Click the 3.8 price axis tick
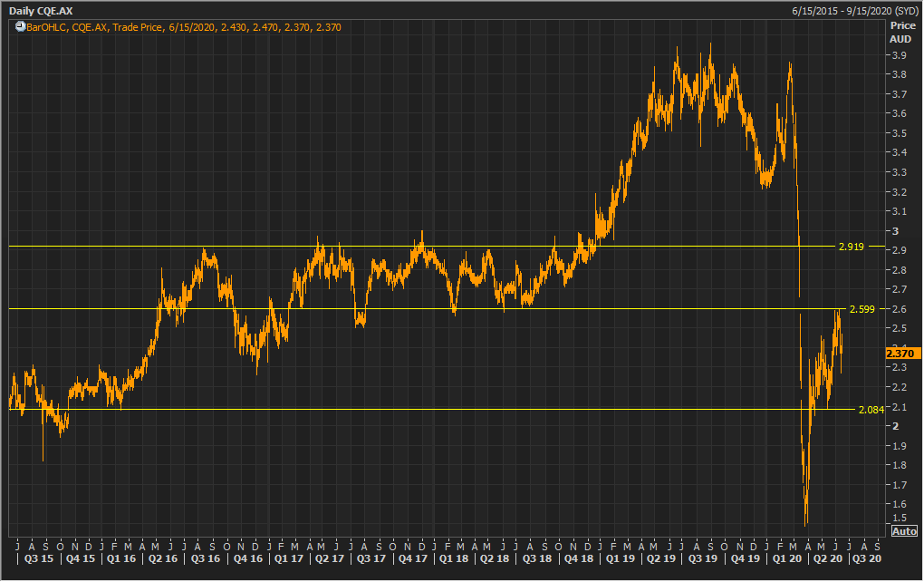This screenshot has height=582, width=924. 900,75
